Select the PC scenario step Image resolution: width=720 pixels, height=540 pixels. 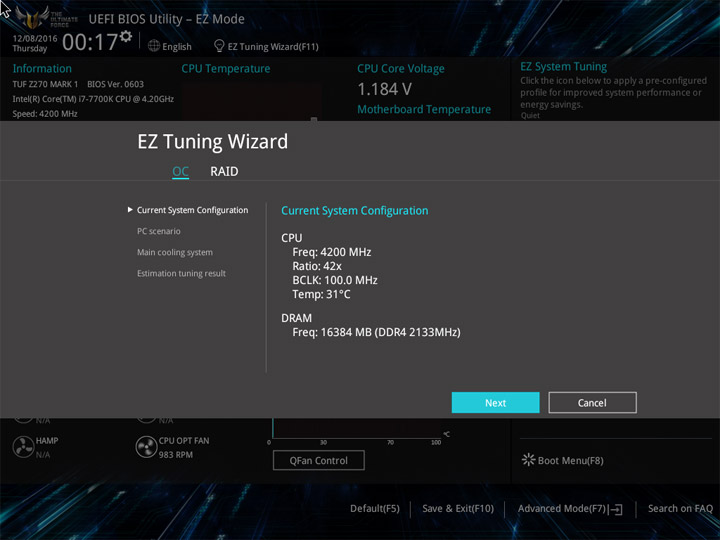click(x=158, y=231)
